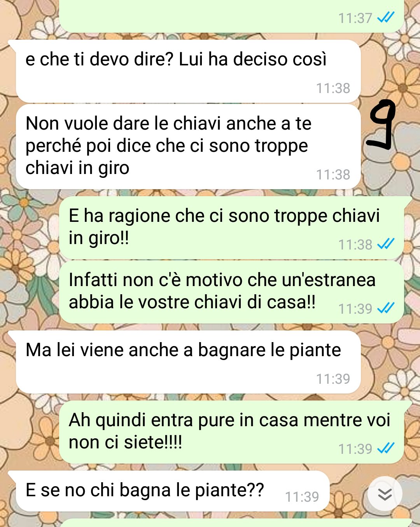420x527 pixels.
Task: Click the handwritten number 9 annotation
Action: [x=381, y=125]
